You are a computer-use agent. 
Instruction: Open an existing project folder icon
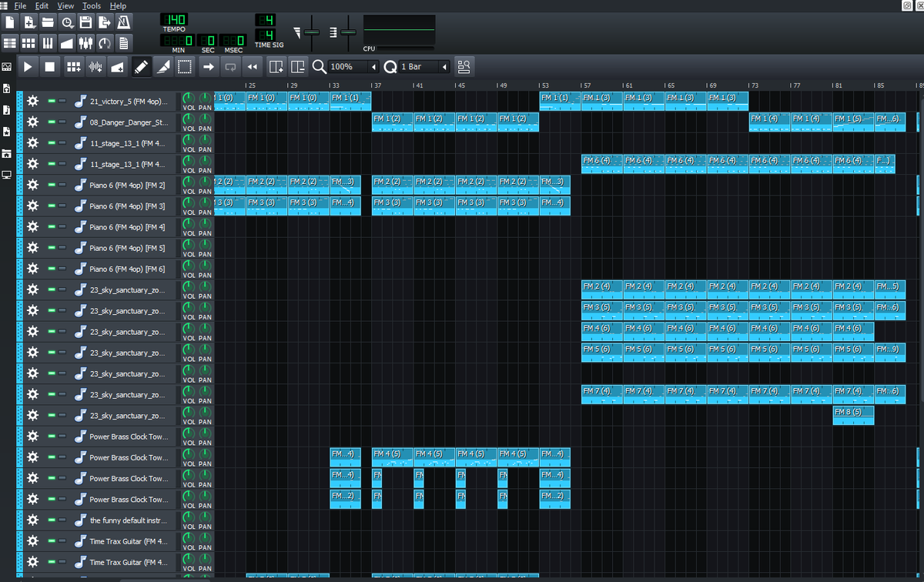(x=48, y=22)
